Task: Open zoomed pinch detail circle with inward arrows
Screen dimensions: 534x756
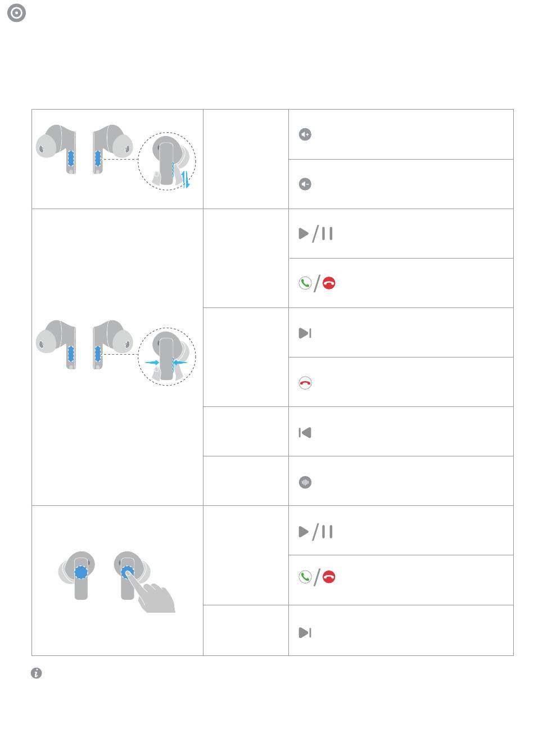Action: [x=167, y=357]
